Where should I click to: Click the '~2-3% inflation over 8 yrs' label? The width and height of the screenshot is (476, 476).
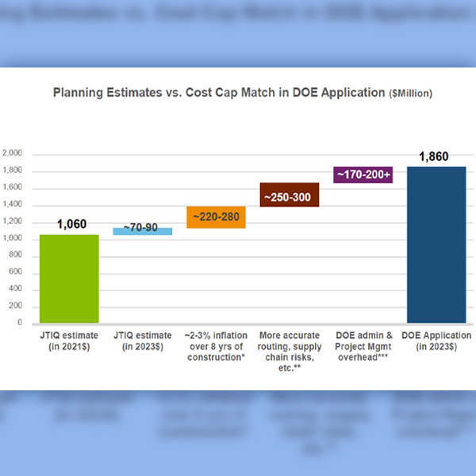[216, 347]
